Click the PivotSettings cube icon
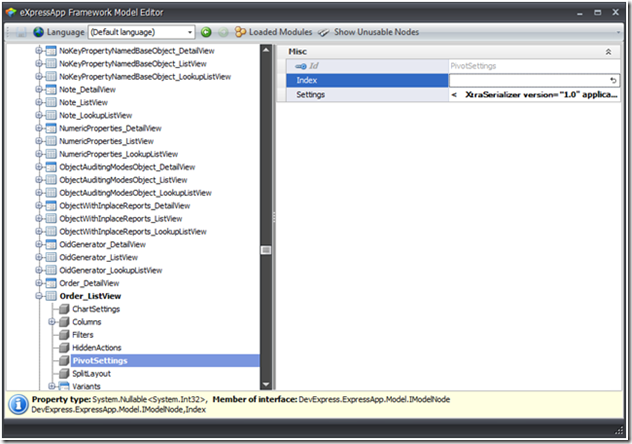The height and width of the screenshot is (444, 632). click(64, 361)
